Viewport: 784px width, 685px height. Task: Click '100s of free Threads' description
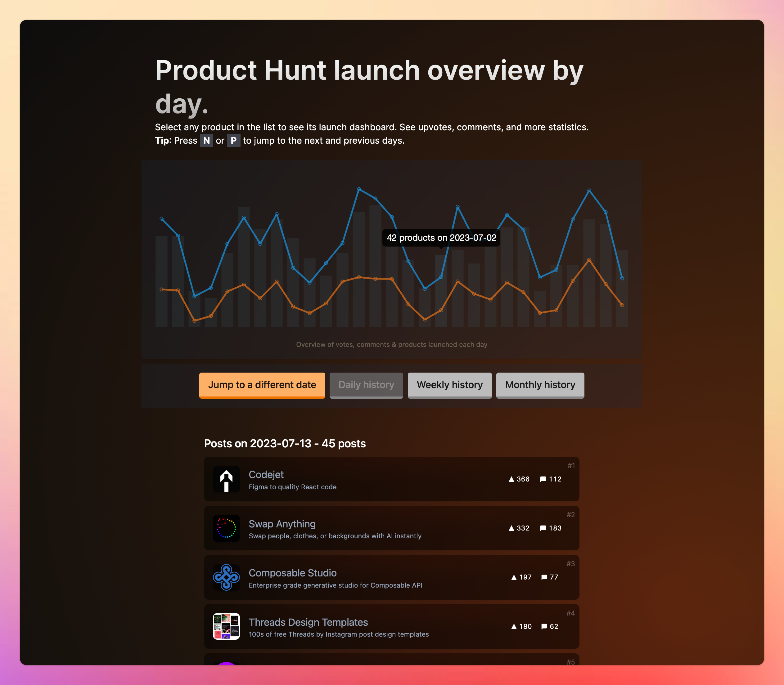tap(339, 634)
